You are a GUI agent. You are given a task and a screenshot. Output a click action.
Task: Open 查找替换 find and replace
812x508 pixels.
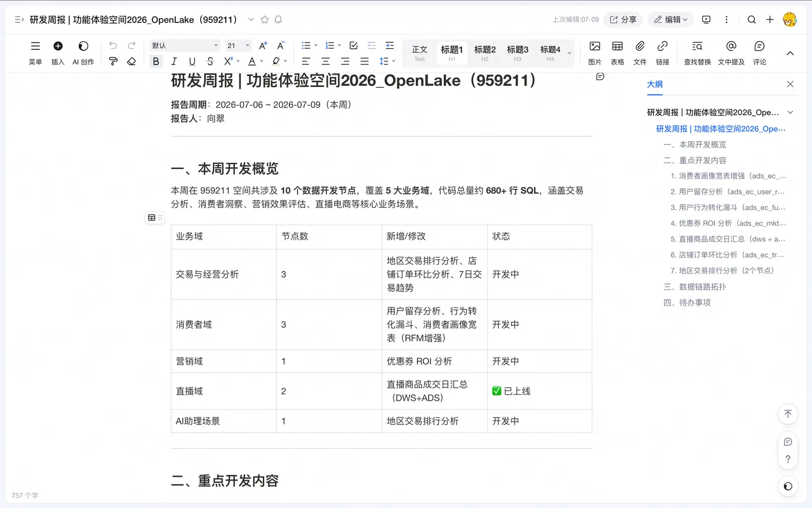[697, 53]
